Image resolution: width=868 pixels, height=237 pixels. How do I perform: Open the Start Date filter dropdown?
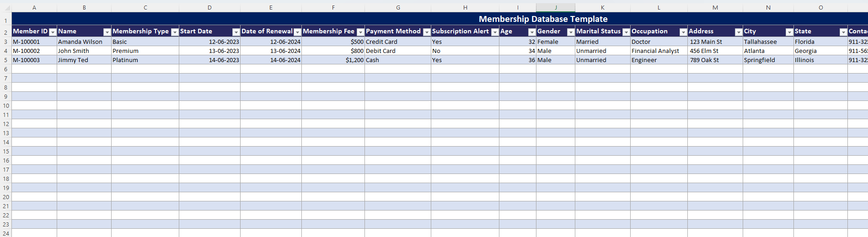(x=236, y=32)
